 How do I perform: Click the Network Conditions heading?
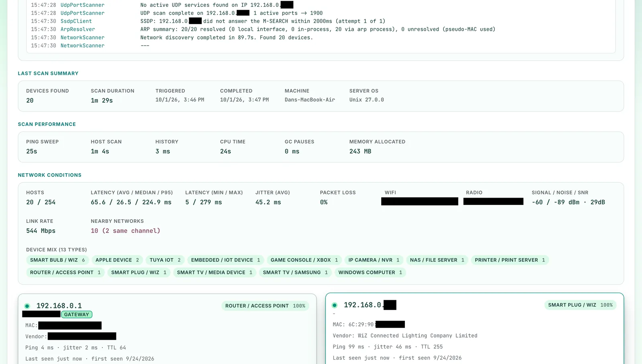click(x=50, y=175)
